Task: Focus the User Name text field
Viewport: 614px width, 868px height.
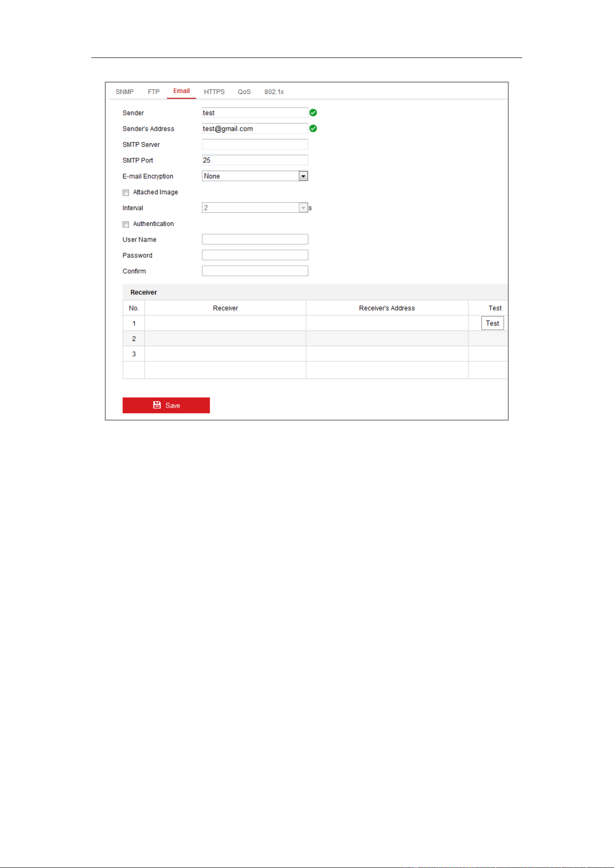Action: 255,239
